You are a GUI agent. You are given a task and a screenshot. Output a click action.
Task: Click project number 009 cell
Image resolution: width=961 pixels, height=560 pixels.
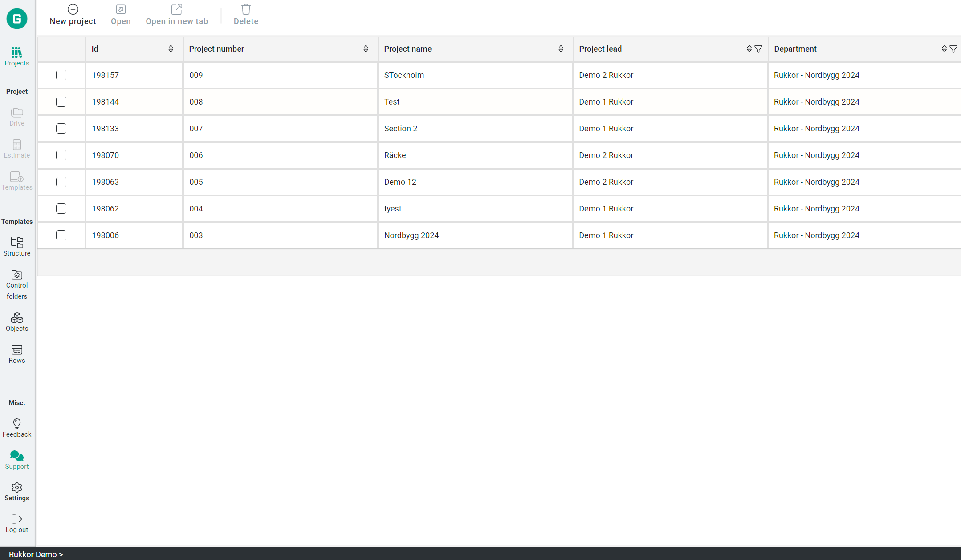tap(280, 75)
